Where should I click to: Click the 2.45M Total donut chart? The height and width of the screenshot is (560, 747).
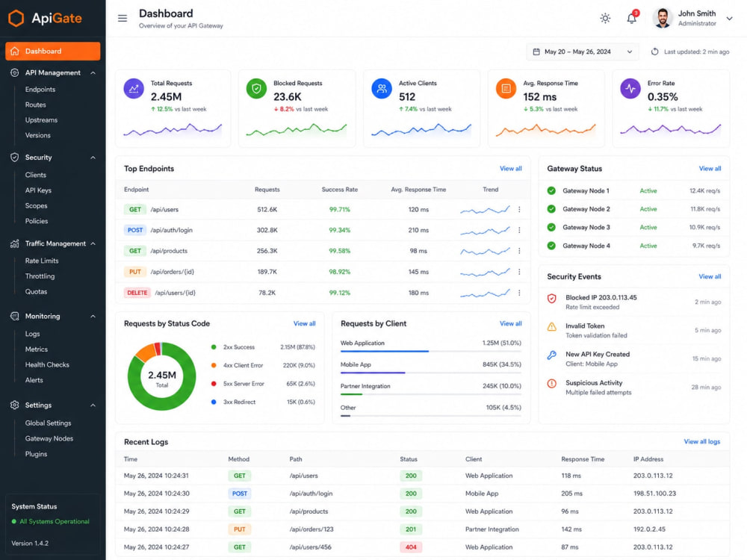point(162,376)
